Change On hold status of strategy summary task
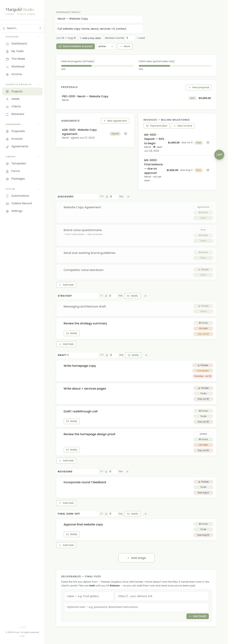This screenshot has height=644, width=228. coord(203,328)
